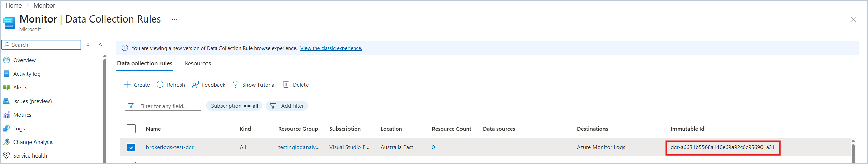Tick the select-all checkbox in table header
Screen dimensions: 868x164
click(131, 129)
